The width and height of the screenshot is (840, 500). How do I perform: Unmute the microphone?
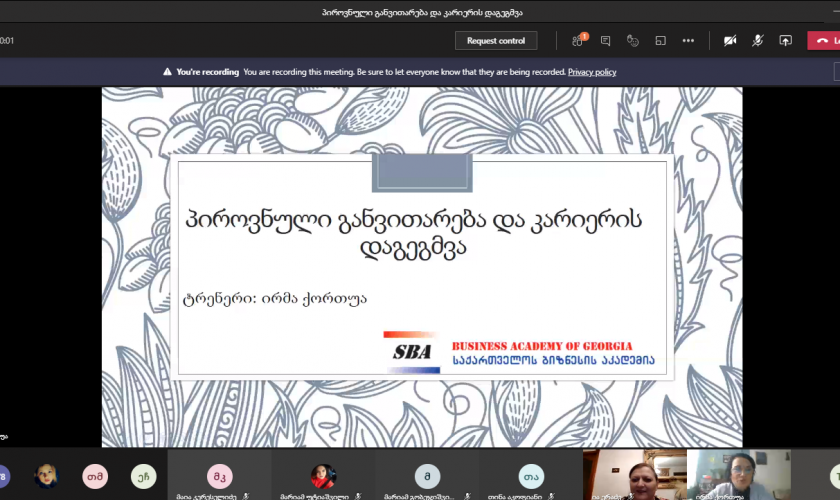pos(758,41)
